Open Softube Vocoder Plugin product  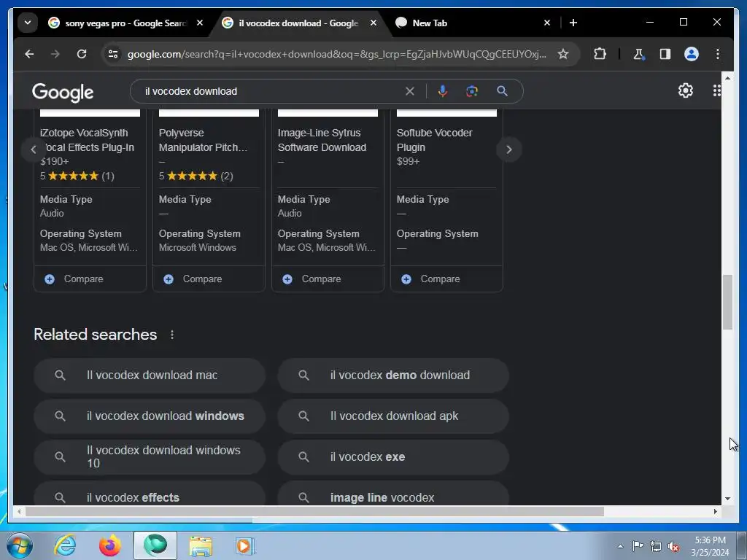click(x=435, y=140)
